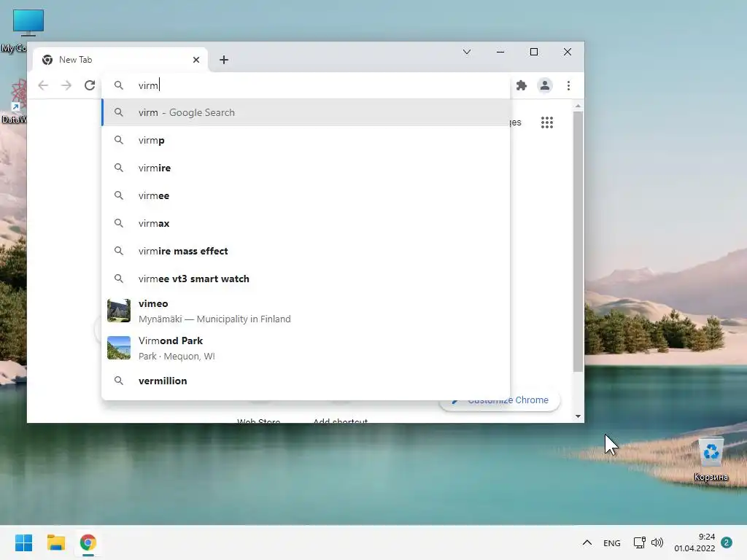Show hidden system tray icons
The height and width of the screenshot is (560, 747).
587,542
